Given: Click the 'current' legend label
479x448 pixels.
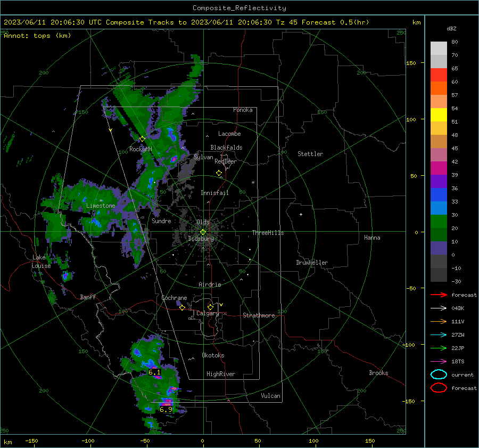Looking at the screenshot, I should coord(463,375).
